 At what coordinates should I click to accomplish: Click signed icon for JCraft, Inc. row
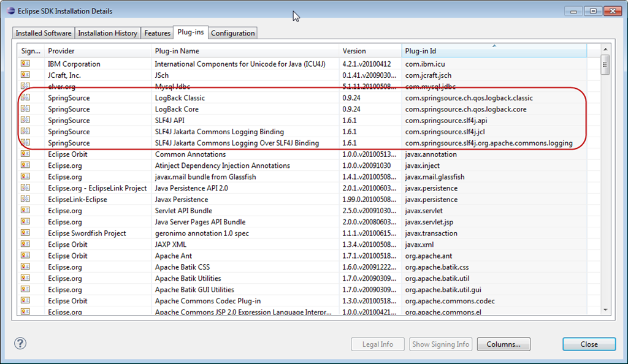click(x=25, y=75)
